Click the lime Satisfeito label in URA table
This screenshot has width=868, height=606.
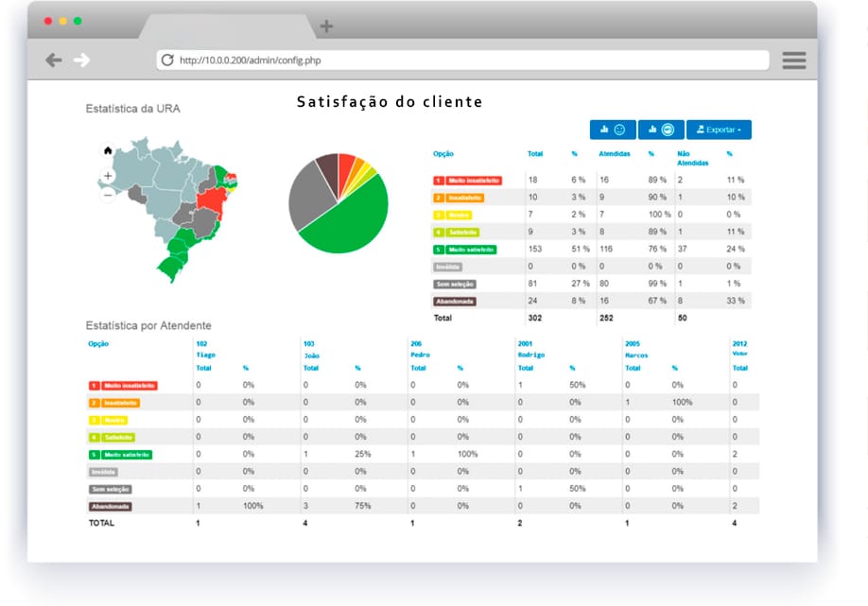pyautogui.click(x=456, y=232)
